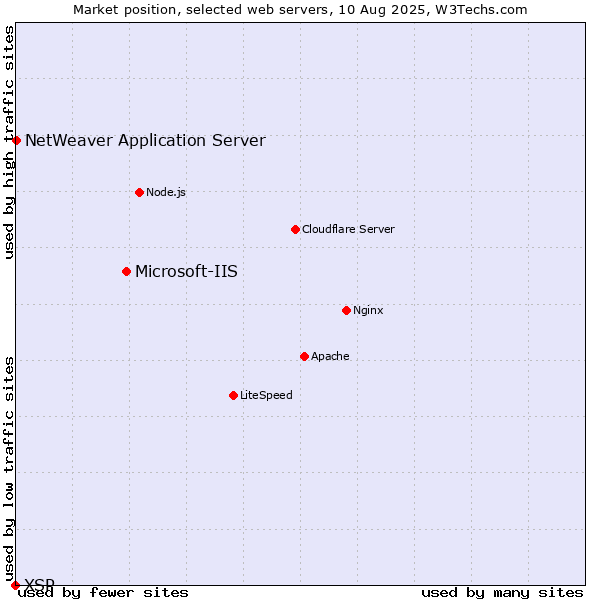Select the Microsoft-IIS red marker
Viewport: 600px width, 600px height.
pyautogui.click(x=126, y=271)
